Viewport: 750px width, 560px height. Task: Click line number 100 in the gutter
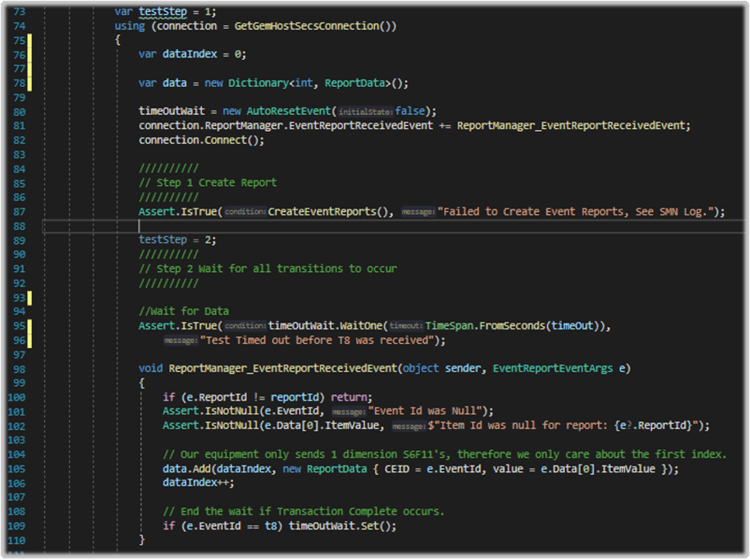click(20, 396)
